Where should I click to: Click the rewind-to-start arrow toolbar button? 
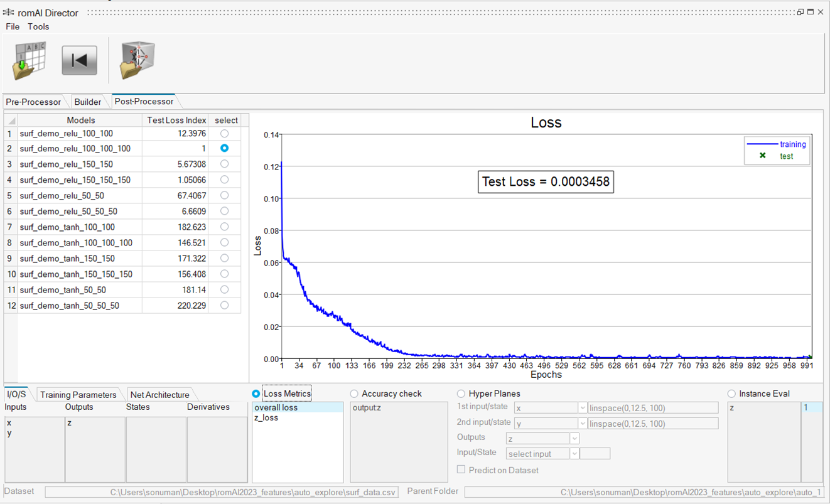[79, 61]
